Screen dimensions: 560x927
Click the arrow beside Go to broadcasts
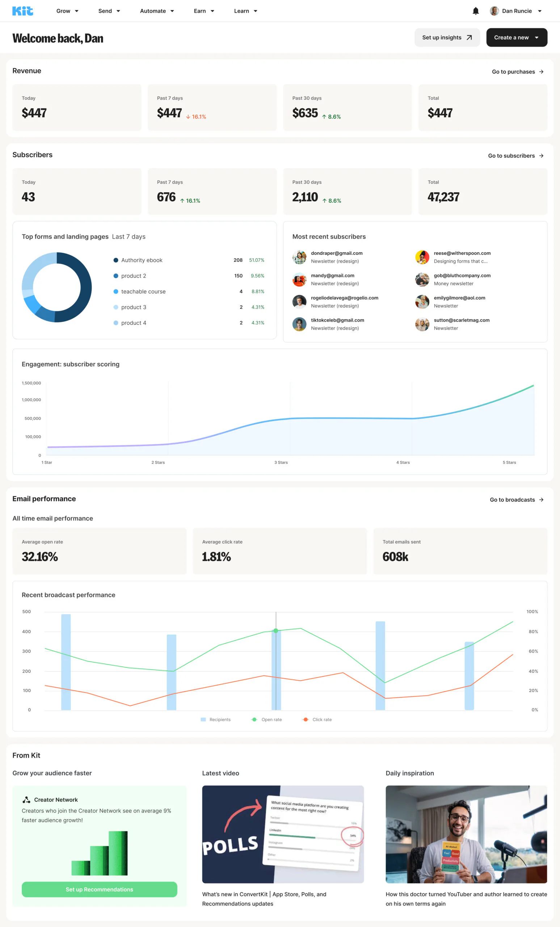tap(541, 500)
